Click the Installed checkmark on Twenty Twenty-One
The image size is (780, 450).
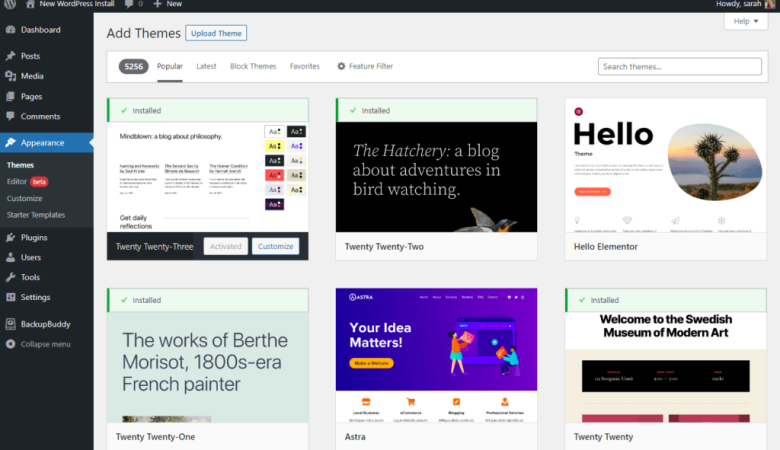[x=124, y=300]
